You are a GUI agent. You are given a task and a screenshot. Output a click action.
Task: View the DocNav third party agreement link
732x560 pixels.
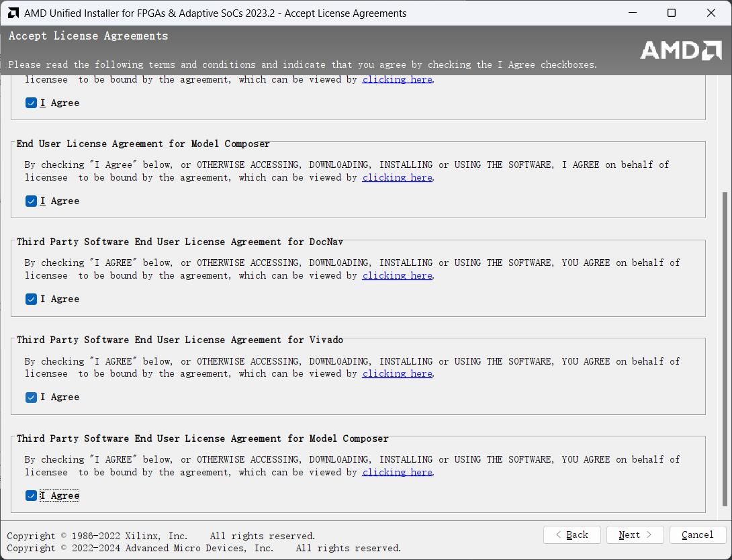pyautogui.click(x=397, y=275)
